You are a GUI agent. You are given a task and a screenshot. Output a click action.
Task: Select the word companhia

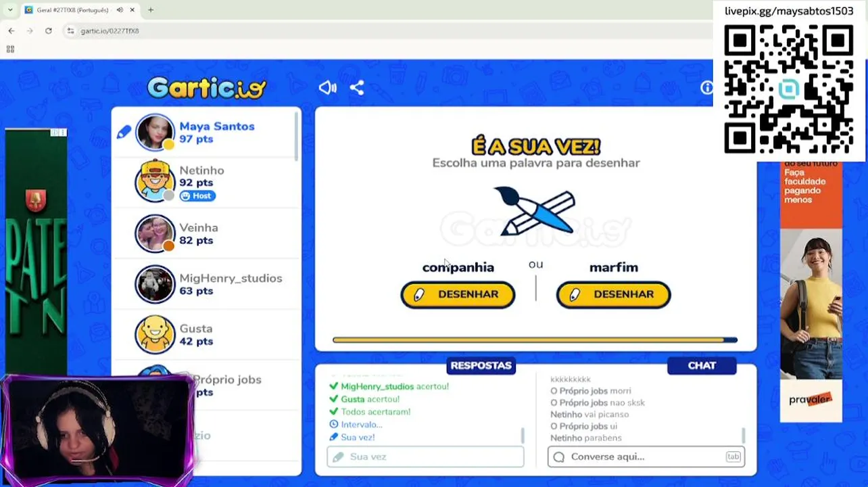tap(458, 267)
